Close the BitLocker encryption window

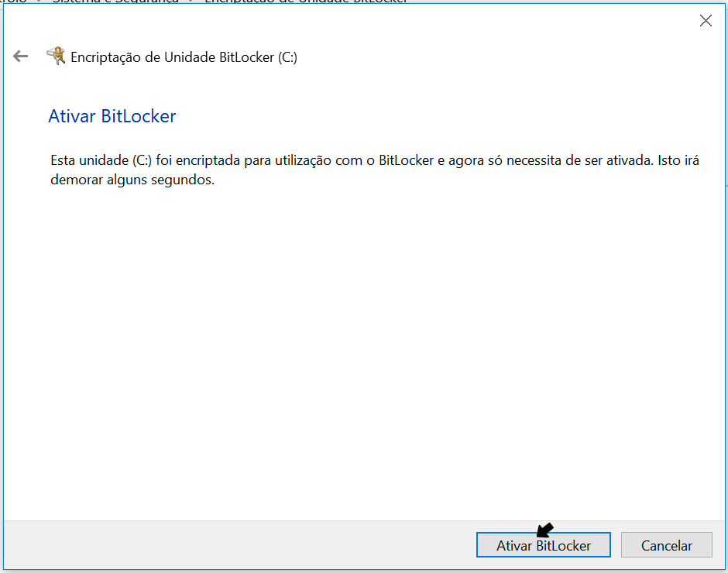tap(706, 20)
